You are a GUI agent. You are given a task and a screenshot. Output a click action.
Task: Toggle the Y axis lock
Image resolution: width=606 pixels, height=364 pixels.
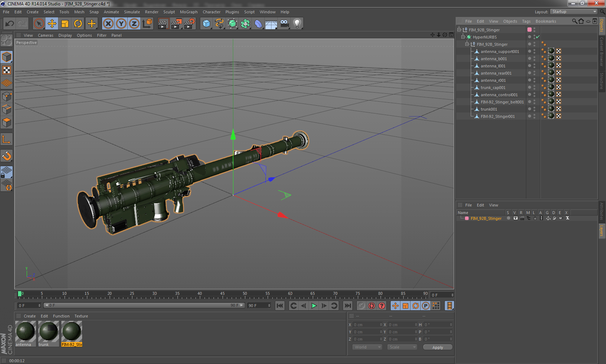(x=121, y=24)
